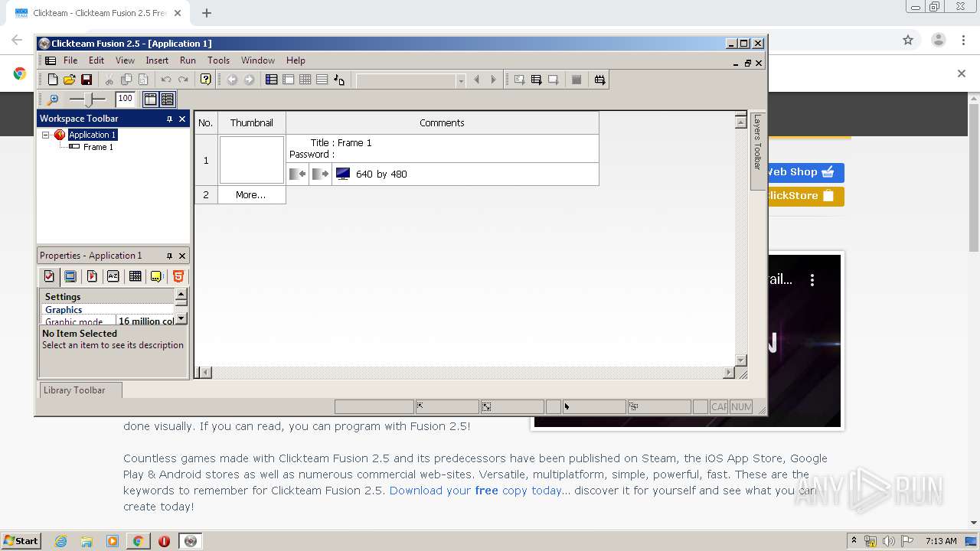Open the frame selector combo box
Viewport: 980px width, 551px height.
click(x=410, y=80)
